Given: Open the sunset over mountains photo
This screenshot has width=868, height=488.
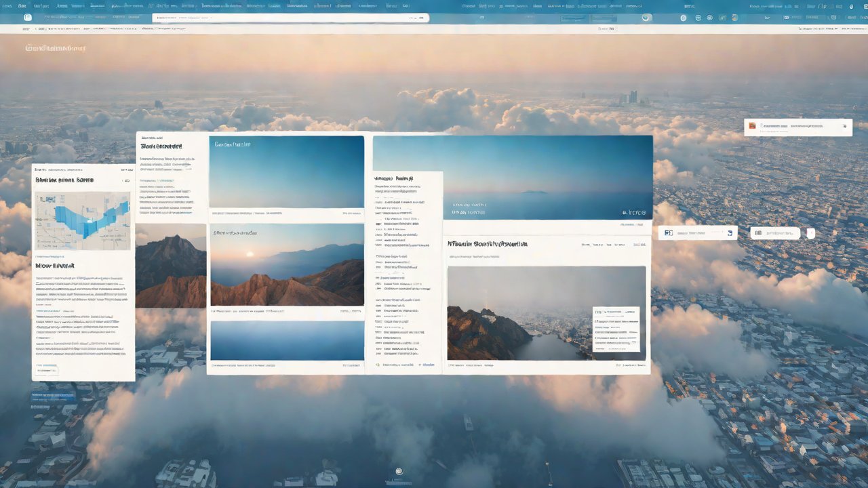Looking at the screenshot, I should [x=286, y=265].
